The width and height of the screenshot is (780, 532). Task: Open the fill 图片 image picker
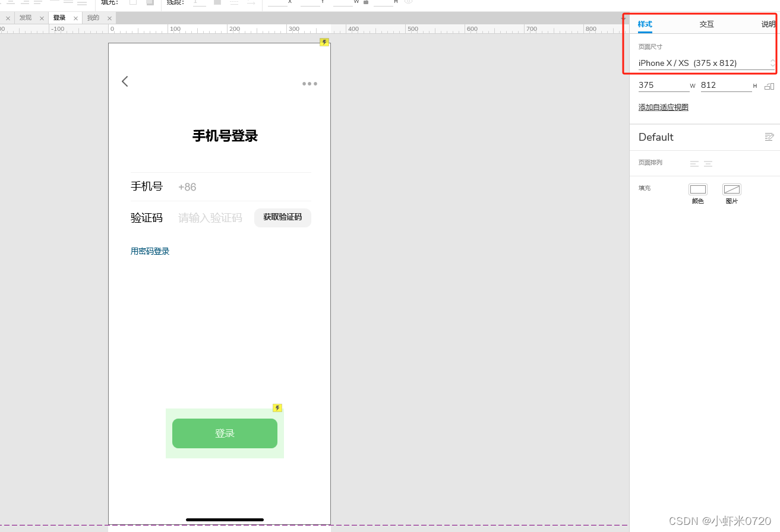coord(732,189)
